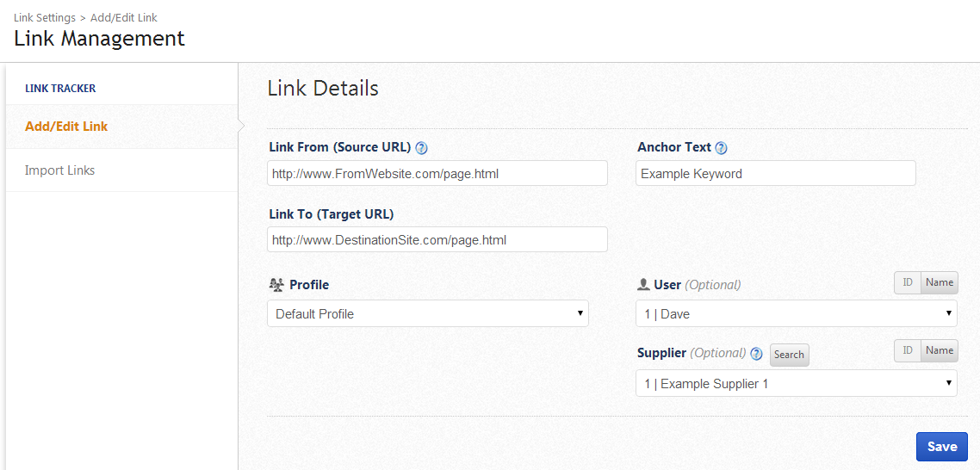Click the Supplier Search button
Screen dimensions: 980x470
click(789, 355)
